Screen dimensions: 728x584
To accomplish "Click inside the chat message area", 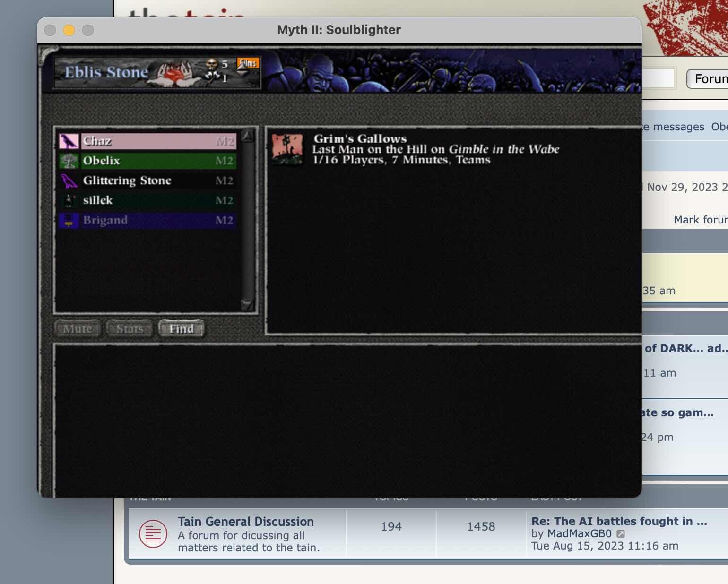I will tap(347, 421).
